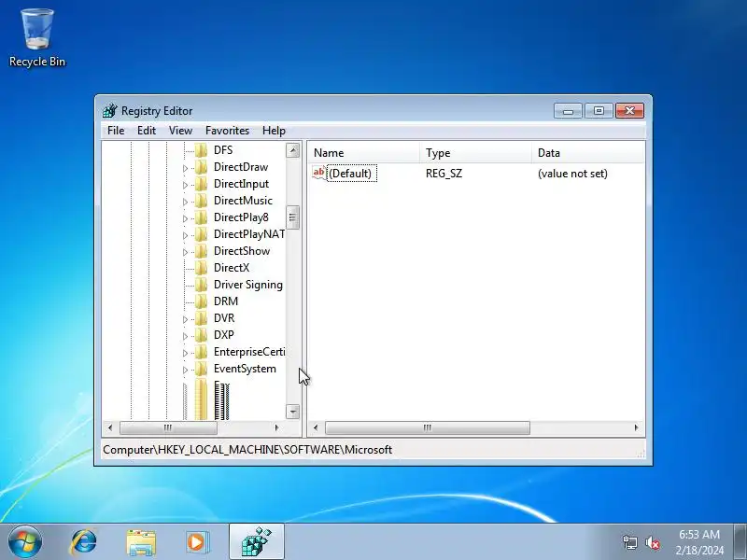
Task: Click the Driver Signing folder icon
Action: point(202,285)
